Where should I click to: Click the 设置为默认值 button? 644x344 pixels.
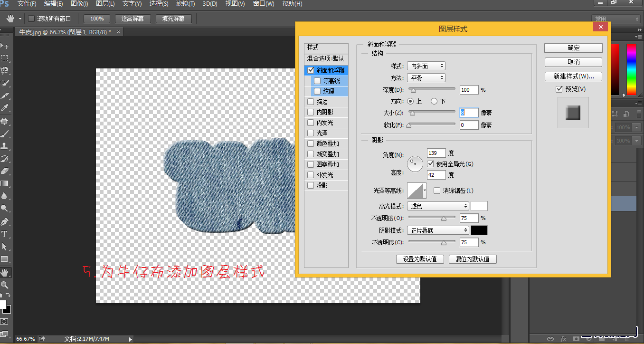pos(420,259)
